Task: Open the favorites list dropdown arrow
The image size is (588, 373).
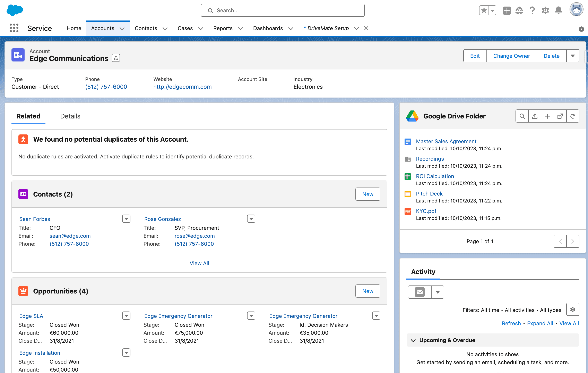Action: [x=493, y=10]
